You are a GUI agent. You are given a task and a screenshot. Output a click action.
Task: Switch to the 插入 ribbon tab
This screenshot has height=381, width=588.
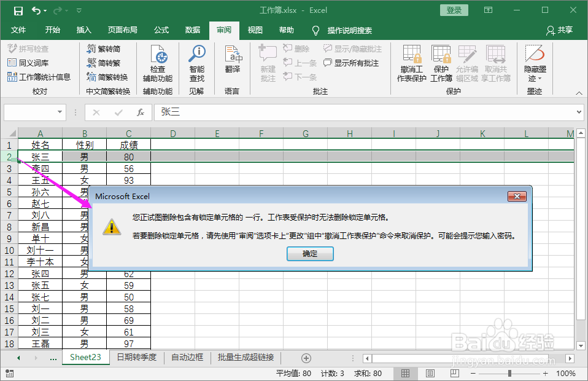tap(83, 30)
